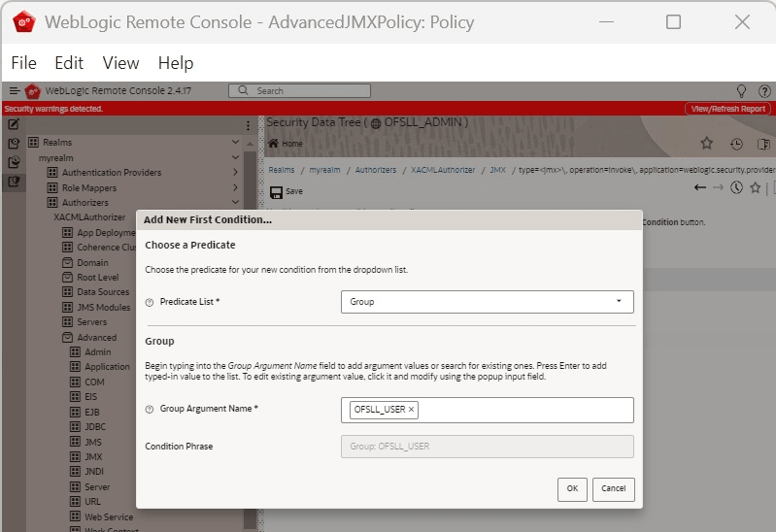Click Realms breadcrumb link
The image size is (776, 532).
pos(281,170)
